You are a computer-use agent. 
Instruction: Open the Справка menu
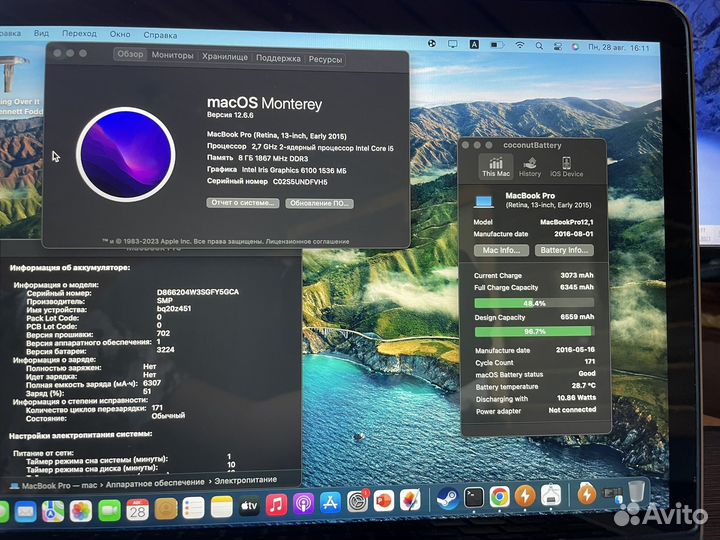160,35
